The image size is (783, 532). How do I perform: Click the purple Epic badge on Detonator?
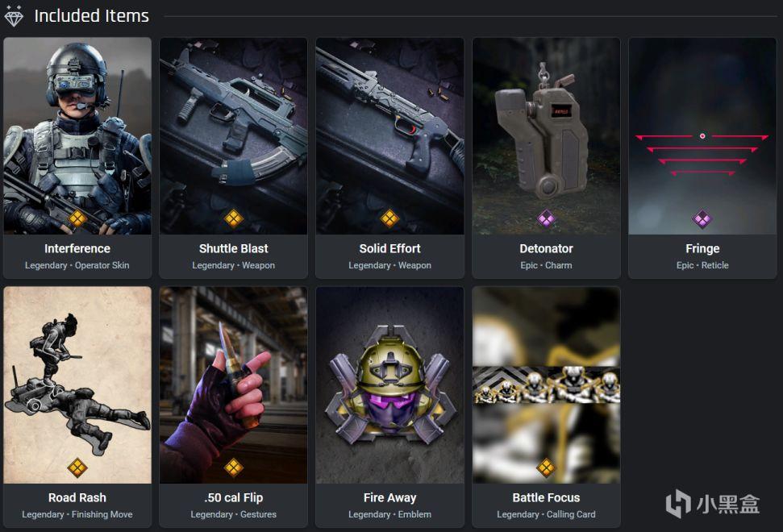546,218
